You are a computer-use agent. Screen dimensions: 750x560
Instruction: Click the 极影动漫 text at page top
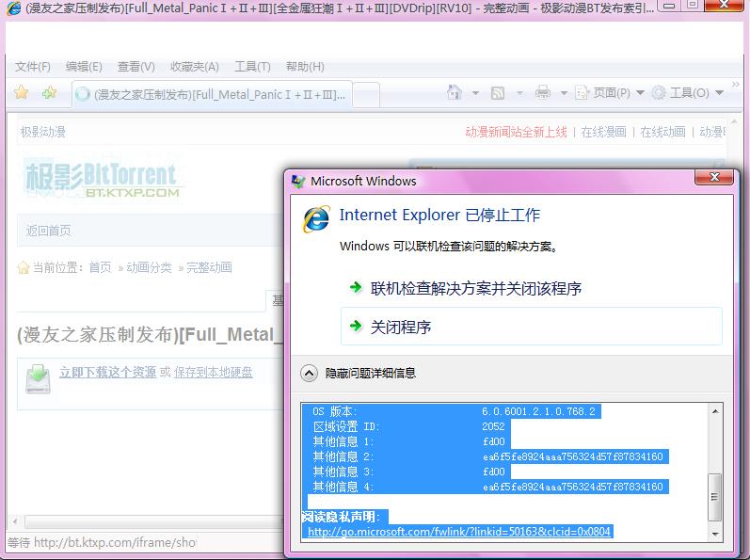42,132
